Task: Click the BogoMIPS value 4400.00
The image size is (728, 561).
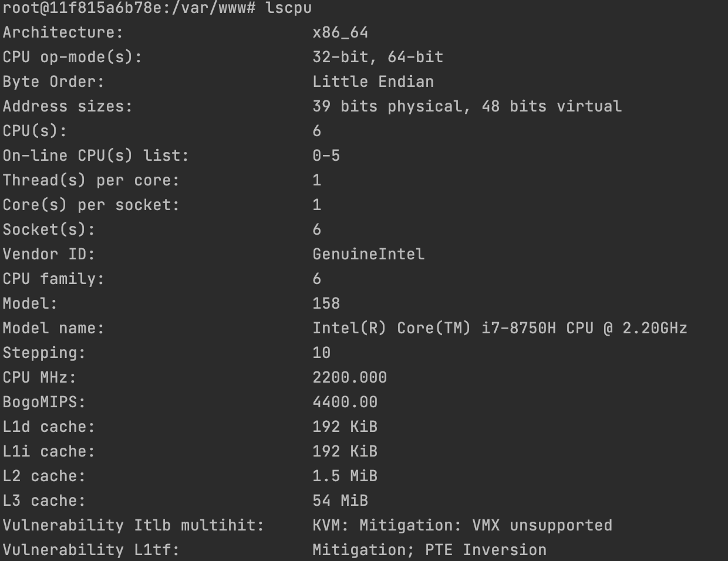Action: click(x=345, y=402)
